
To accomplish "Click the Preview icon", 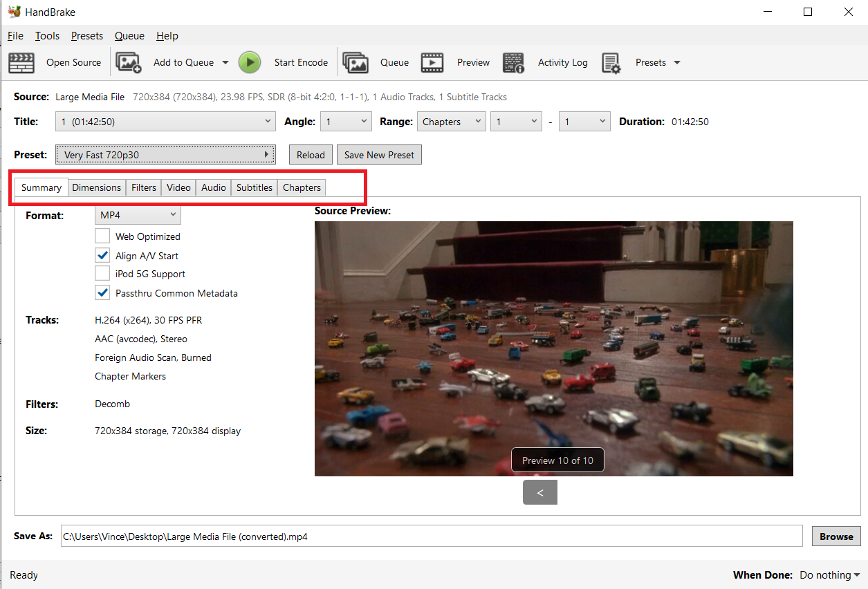I will (x=432, y=62).
